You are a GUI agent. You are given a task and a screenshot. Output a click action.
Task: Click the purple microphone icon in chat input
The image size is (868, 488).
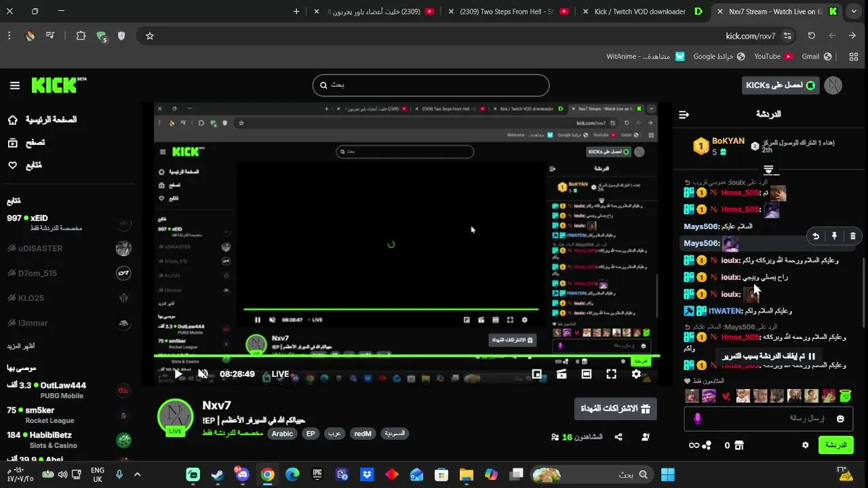[x=697, y=419]
